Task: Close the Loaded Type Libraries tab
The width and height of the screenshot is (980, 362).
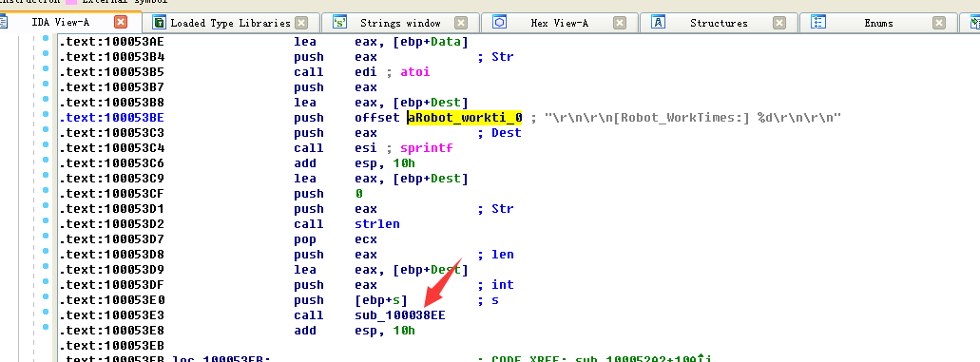Action: pos(301,23)
